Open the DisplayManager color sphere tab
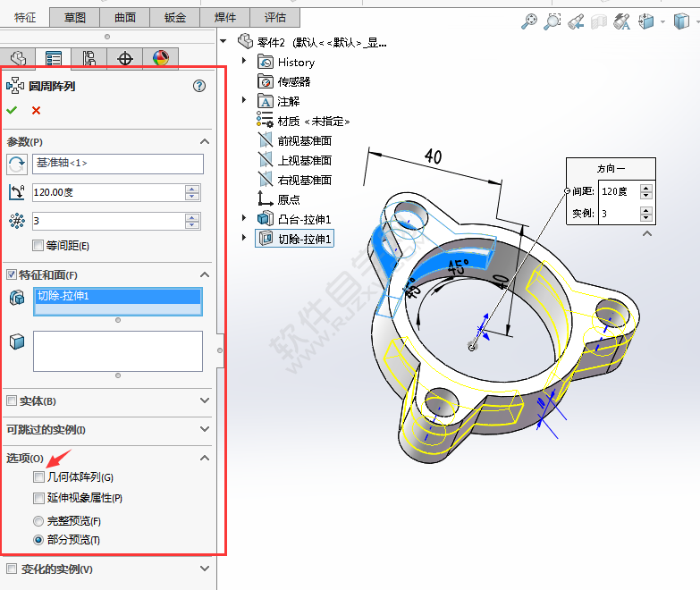Viewport: 700px width, 590px height. click(161, 58)
